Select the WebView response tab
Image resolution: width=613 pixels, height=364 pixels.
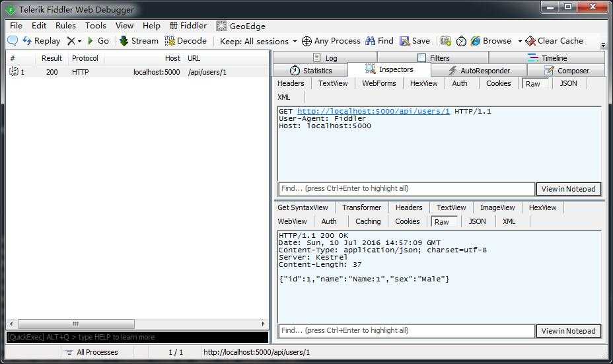tap(293, 221)
